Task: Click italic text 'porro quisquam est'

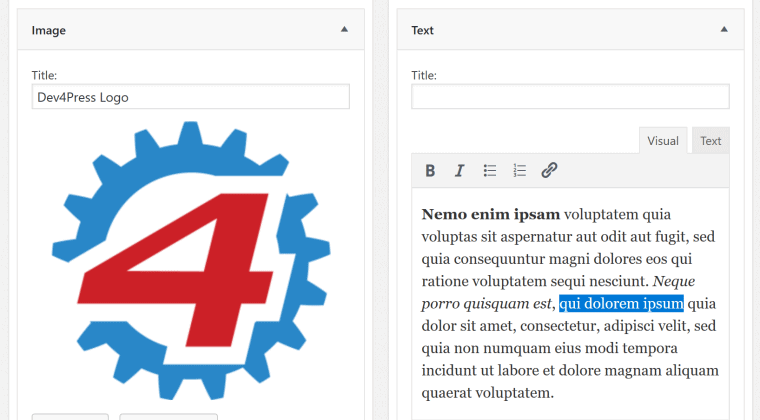Action: tap(486, 304)
